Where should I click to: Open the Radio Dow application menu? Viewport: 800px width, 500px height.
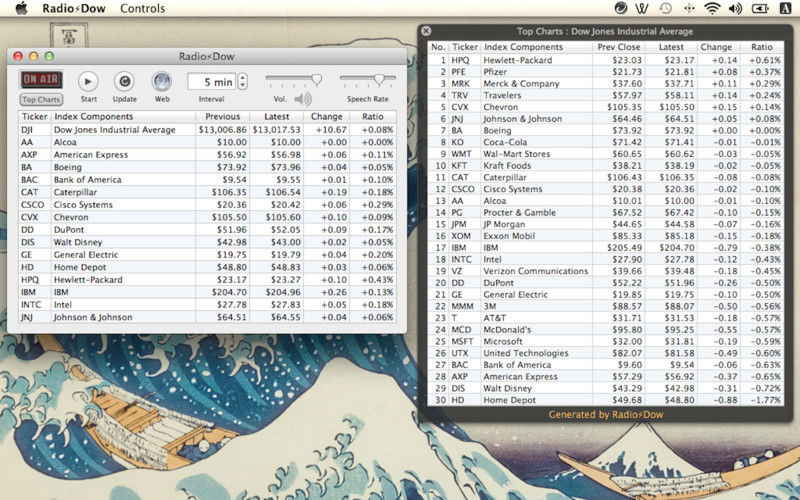(x=73, y=8)
